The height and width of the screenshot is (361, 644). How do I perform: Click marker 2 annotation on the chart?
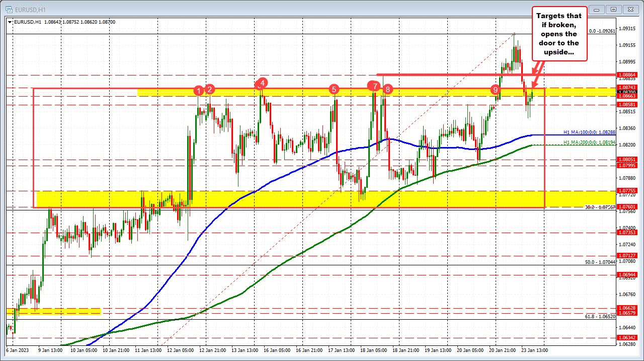(x=209, y=89)
